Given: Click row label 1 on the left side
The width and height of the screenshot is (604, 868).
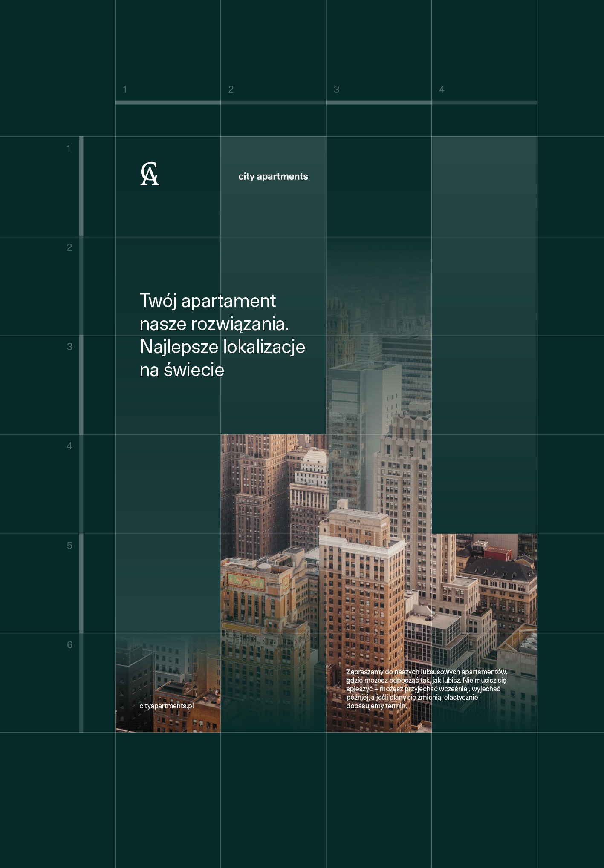Looking at the screenshot, I should [69, 148].
